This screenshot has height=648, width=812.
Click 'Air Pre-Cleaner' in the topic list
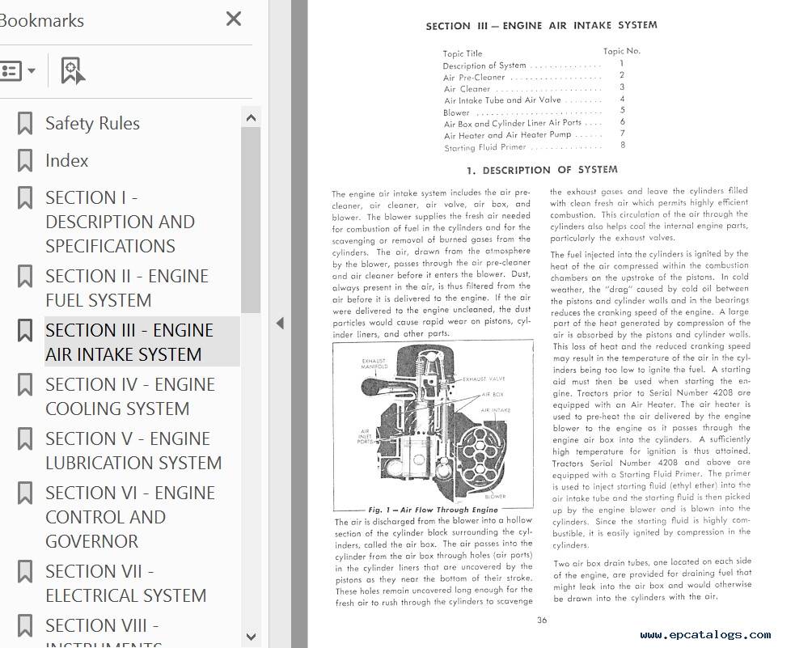click(474, 77)
